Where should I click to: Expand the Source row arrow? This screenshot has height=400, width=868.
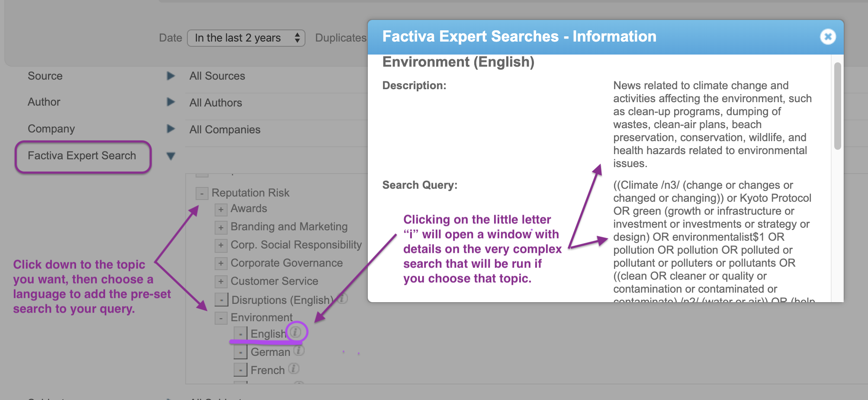coord(171,76)
